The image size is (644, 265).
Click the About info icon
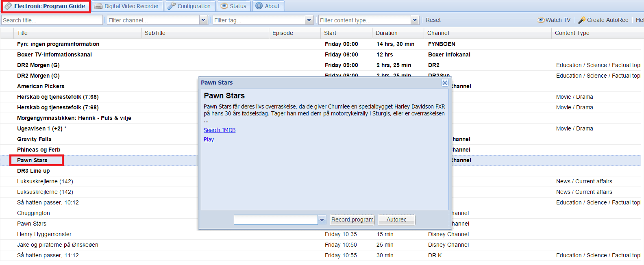pyautogui.click(x=259, y=6)
